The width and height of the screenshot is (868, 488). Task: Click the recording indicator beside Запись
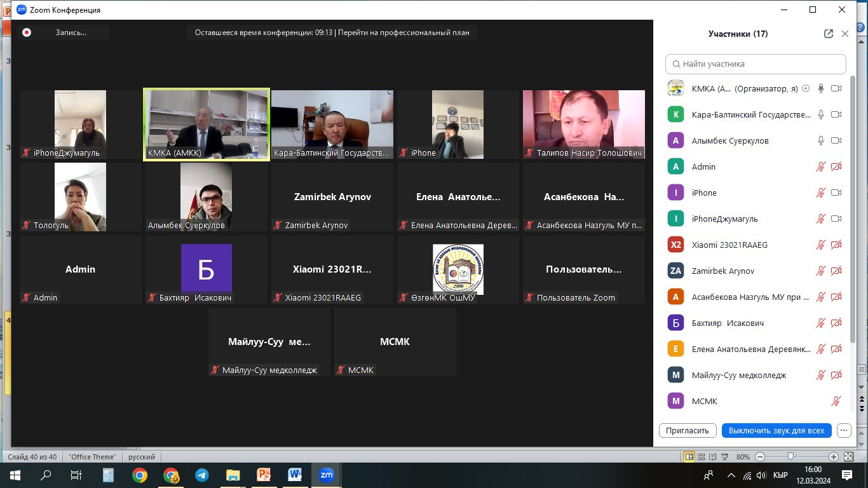[27, 32]
